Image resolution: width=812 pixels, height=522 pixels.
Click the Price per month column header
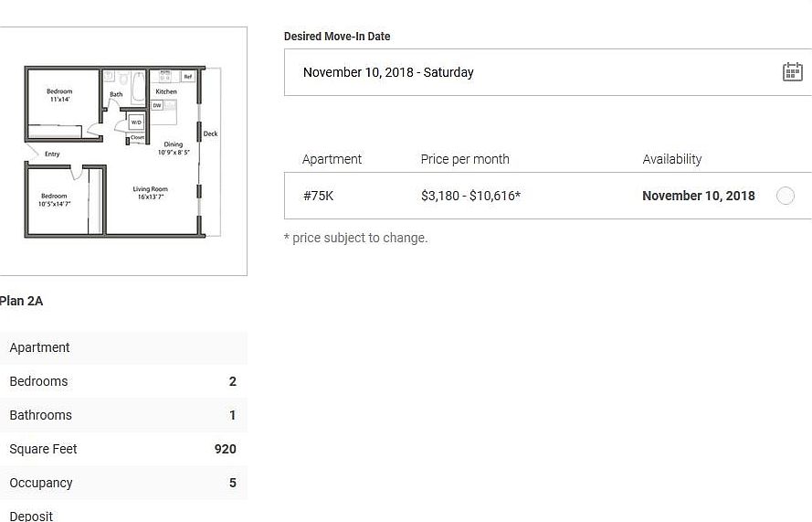click(464, 159)
